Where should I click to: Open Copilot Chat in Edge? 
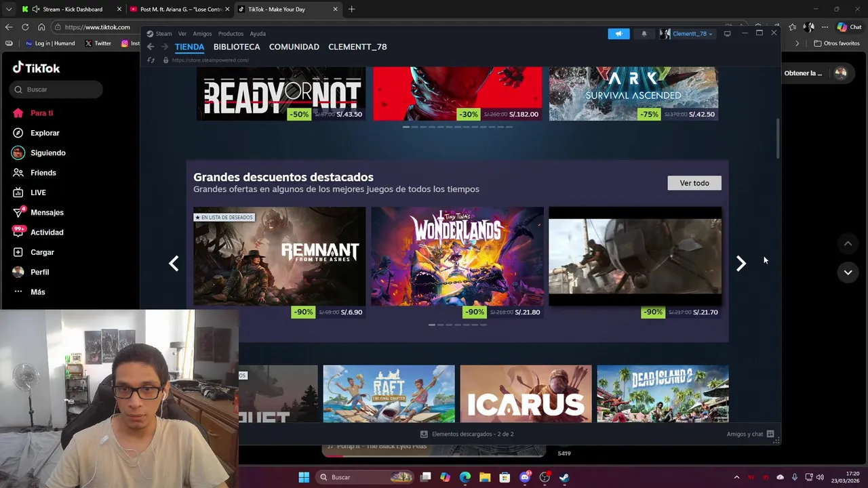coord(849,27)
